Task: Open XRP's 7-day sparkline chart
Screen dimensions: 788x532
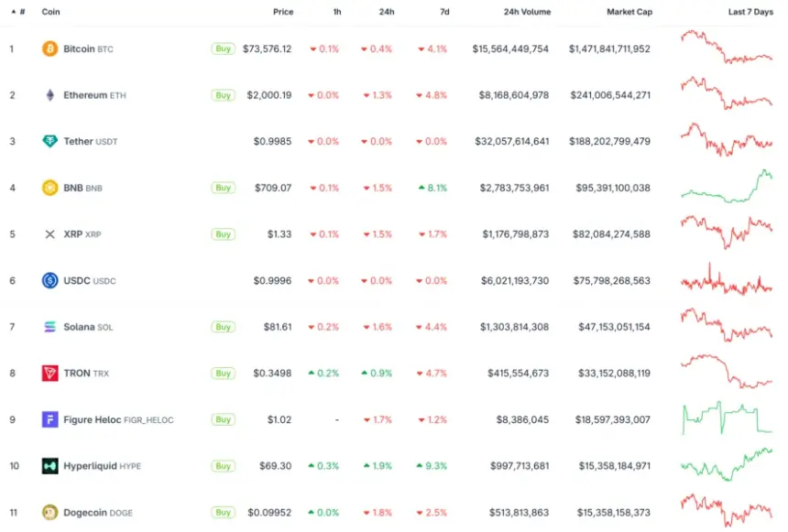Action: 727,232
